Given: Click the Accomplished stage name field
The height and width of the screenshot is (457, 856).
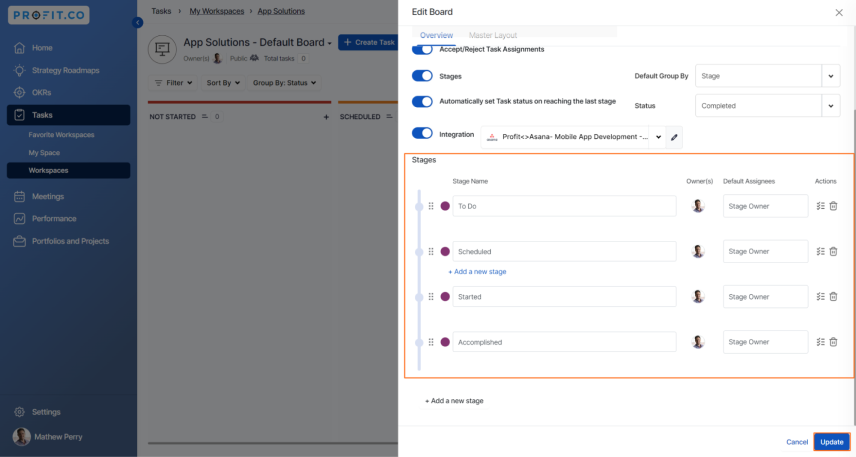Looking at the screenshot, I should [x=564, y=342].
